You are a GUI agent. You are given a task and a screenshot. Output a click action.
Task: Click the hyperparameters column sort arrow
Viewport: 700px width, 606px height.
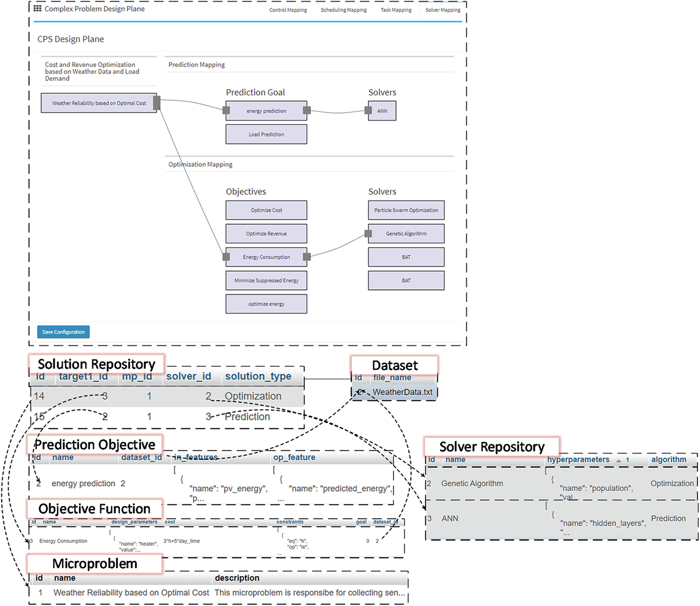click(618, 460)
